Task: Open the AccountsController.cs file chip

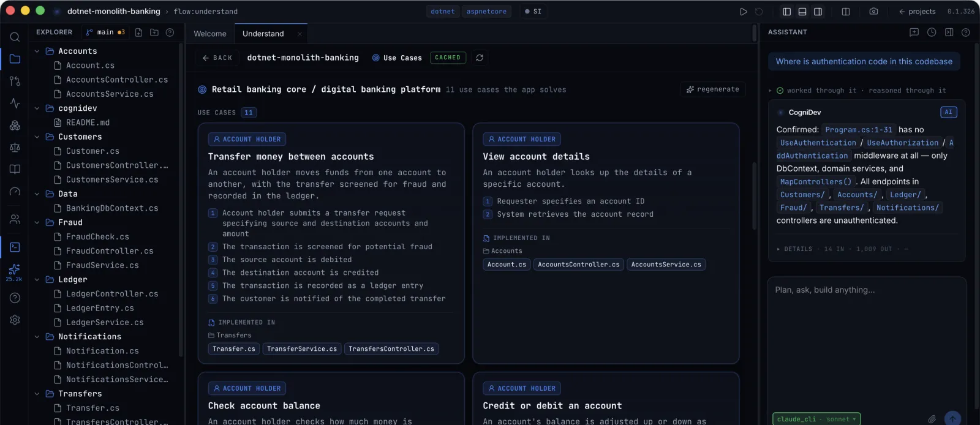Action: coord(579,265)
